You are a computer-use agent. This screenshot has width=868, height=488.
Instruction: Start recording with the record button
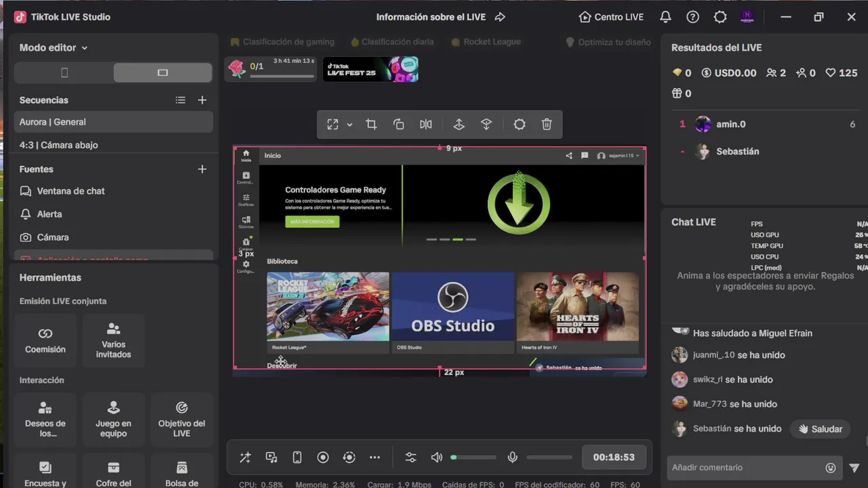[323, 457]
